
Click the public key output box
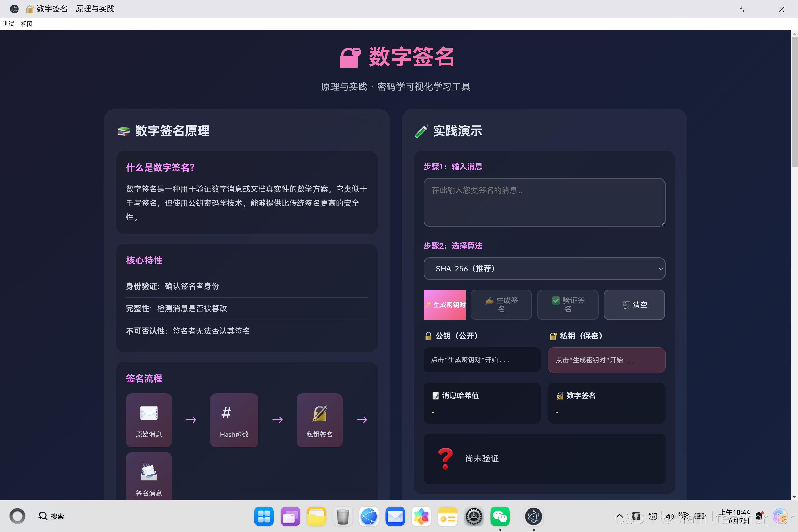pos(482,360)
